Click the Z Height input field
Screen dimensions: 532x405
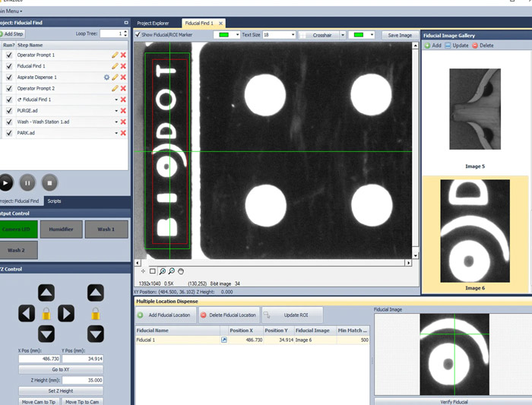click(82, 380)
